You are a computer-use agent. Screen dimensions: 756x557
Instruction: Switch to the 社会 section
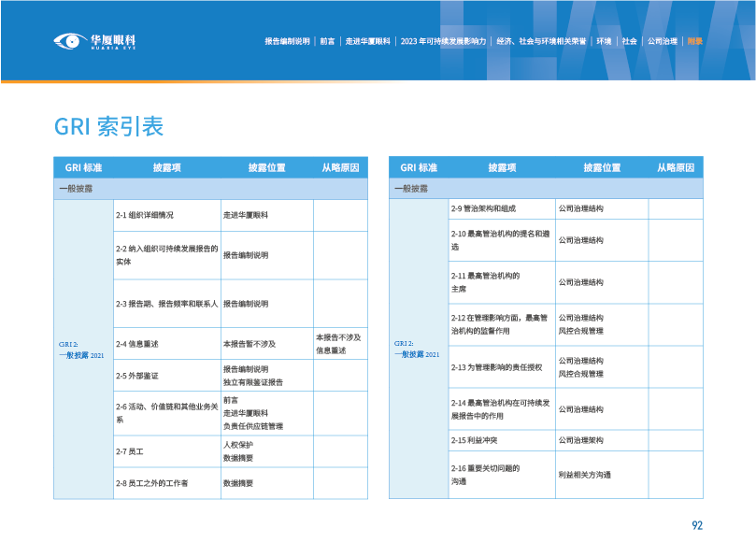(630, 41)
